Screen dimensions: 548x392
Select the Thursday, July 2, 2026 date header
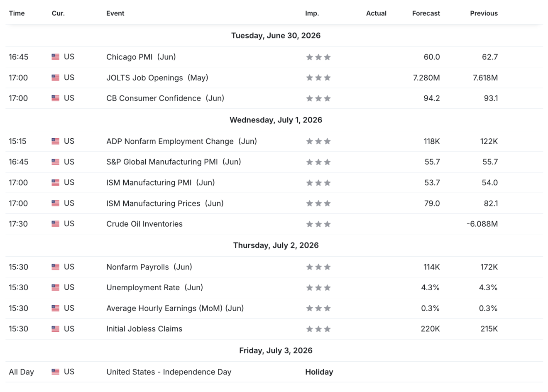tap(276, 245)
